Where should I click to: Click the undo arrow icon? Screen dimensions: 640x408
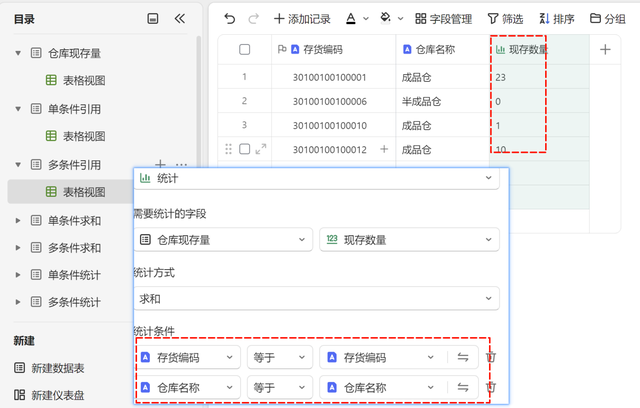click(x=230, y=19)
